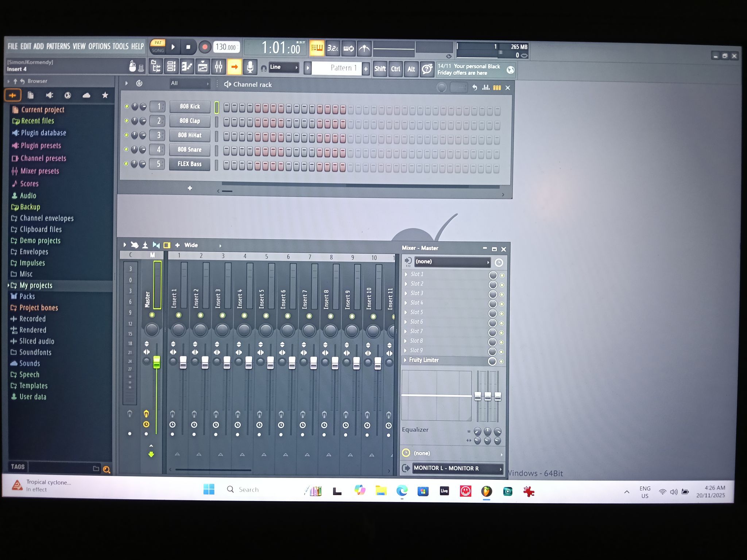747x560 pixels.
Task: Click the orange arrow button in the toolbar
Action: 234,67
